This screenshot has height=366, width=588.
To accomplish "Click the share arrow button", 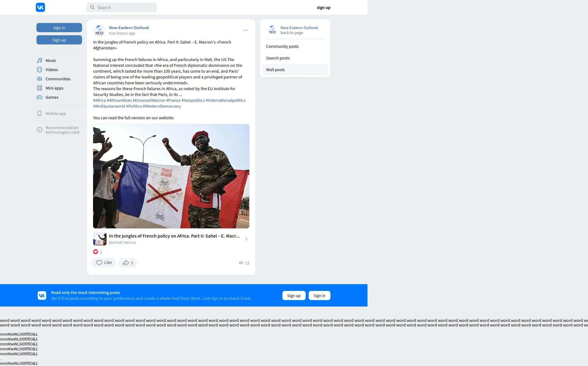I will pos(127,263).
